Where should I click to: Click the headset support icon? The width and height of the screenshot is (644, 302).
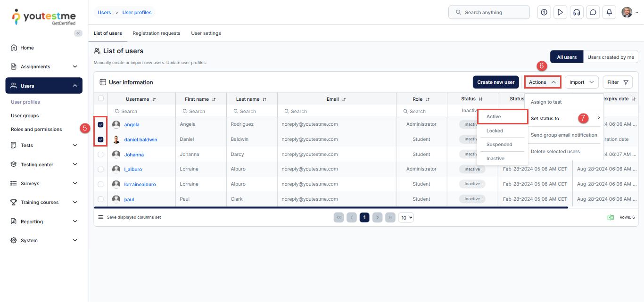coord(576,12)
